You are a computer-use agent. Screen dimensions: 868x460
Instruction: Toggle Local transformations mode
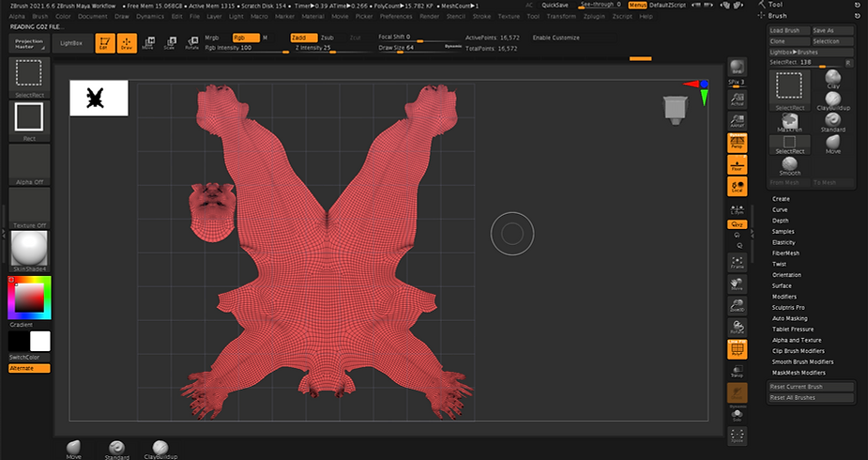(737, 187)
